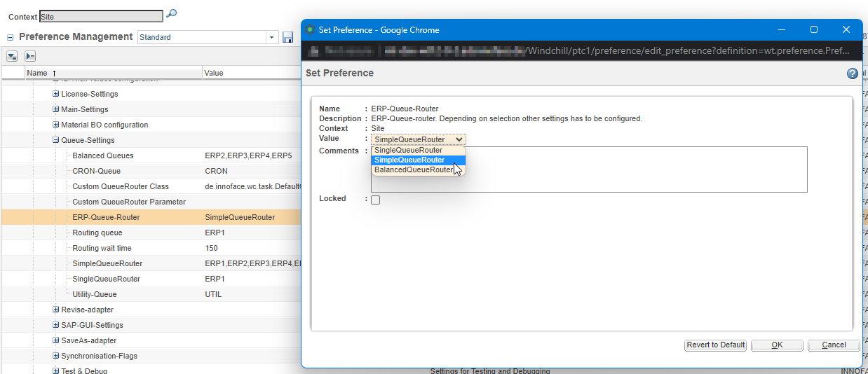The height and width of the screenshot is (374, 868).
Task: Click the Chrome window favicon icon
Action: click(310, 30)
